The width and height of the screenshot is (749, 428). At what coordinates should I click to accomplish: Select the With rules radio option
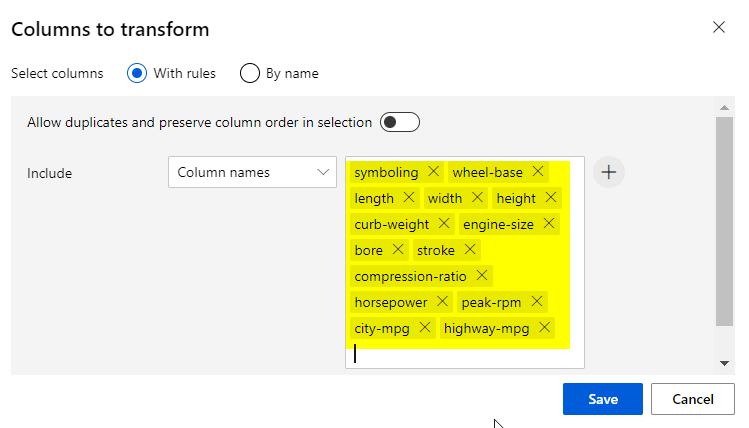pyautogui.click(x=137, y=73)
